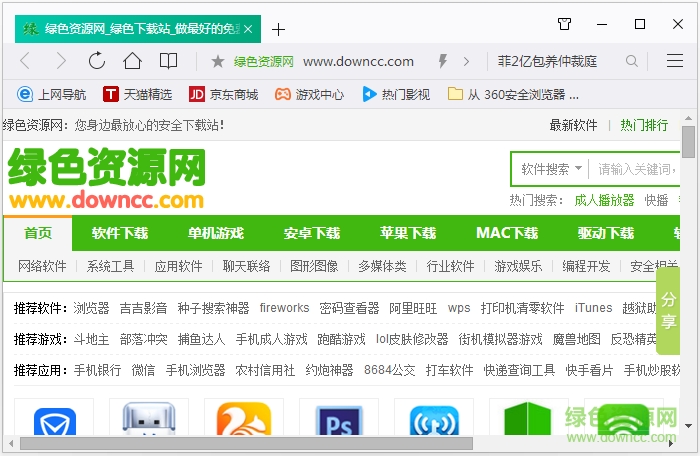Viewport: 700px width, 456px height.
Task: Expand the 软件搜索 search type dropdown
Action: tap(551, 169)
